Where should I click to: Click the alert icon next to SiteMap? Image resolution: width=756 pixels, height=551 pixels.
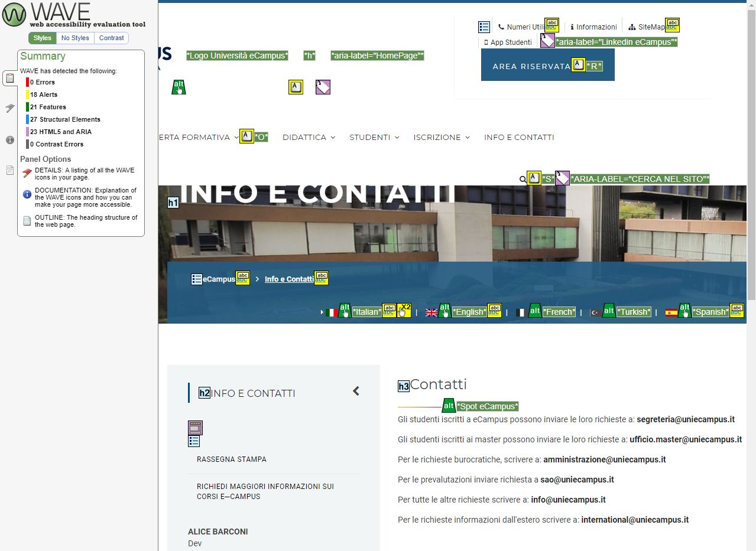672,25
